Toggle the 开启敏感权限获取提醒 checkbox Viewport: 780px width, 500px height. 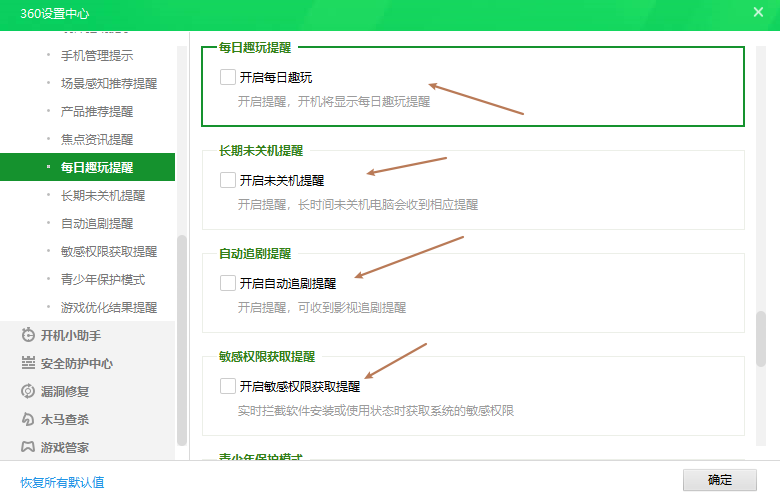coord(228,386)
